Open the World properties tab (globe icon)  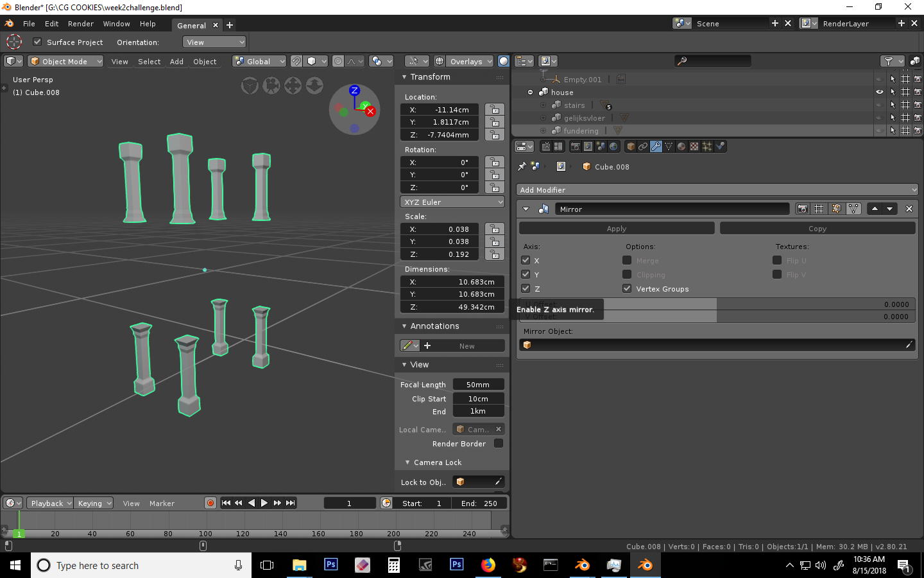[613, 146]
